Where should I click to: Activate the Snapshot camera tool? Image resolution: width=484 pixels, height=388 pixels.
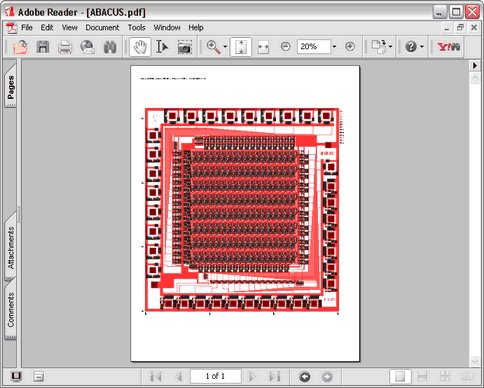coord(184,47)
